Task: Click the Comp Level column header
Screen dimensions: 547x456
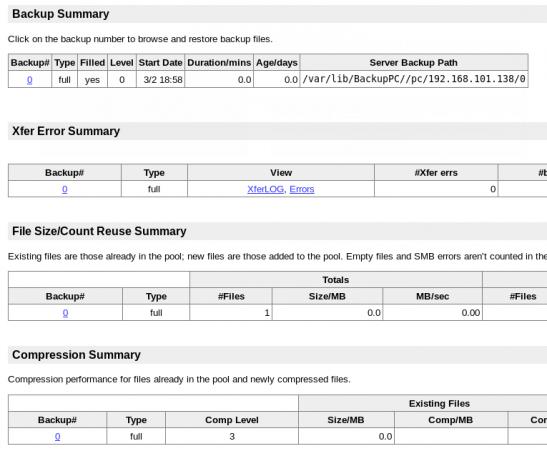Action: 232,420
